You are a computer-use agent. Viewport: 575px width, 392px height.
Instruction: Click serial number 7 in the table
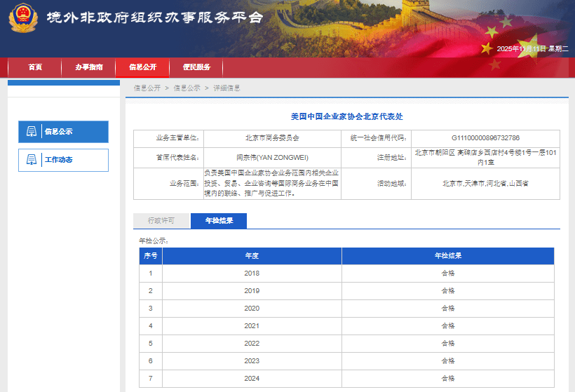(x=151, y=379)
